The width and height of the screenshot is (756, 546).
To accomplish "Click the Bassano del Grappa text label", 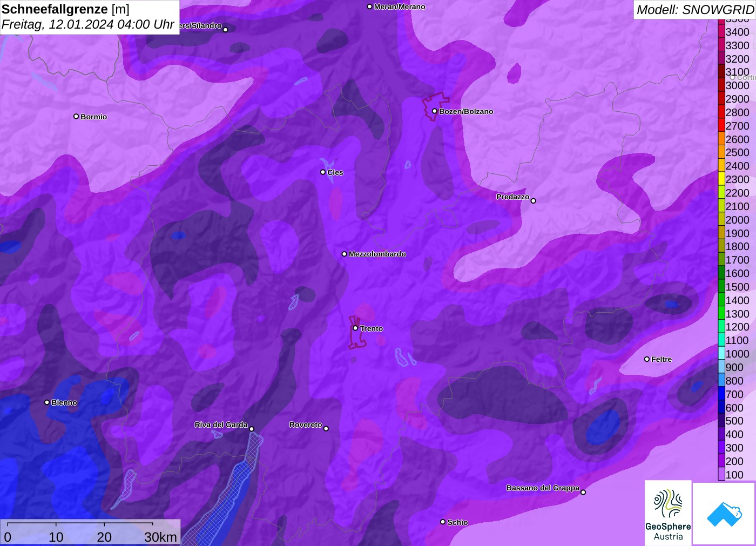I will click(543, 488).
